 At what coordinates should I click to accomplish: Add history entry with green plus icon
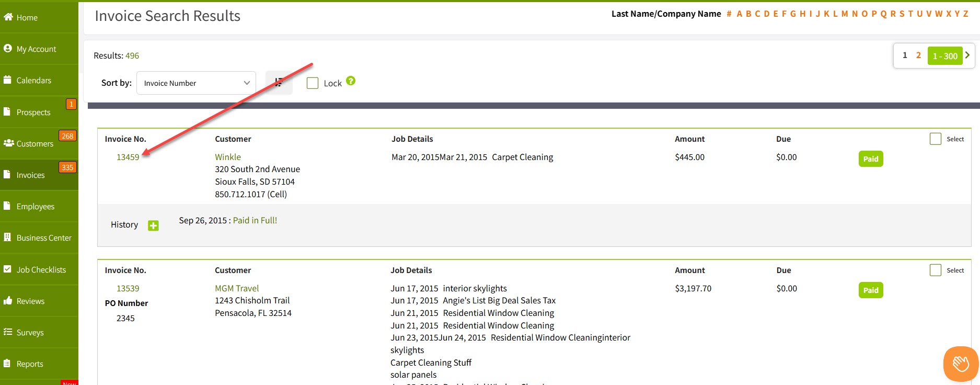(x=153, y=225)
